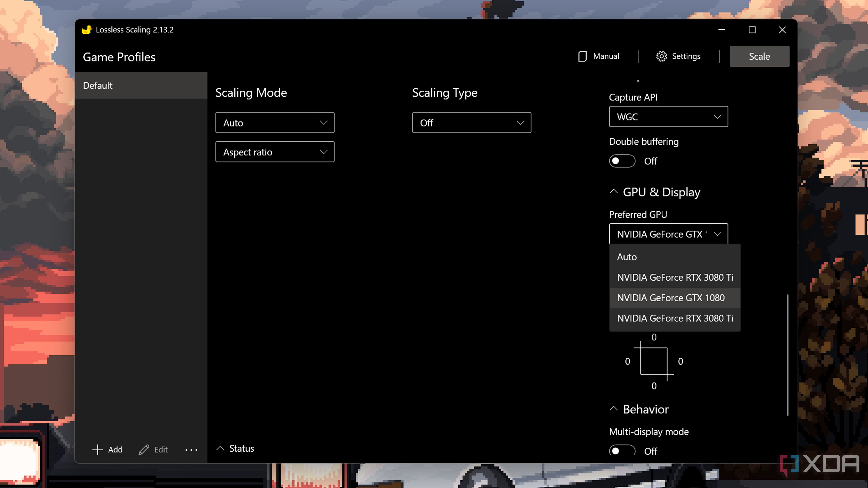Open the Aspect ratio dropdown
Viewport: 868px width, 488px height.
pos(275,152)
